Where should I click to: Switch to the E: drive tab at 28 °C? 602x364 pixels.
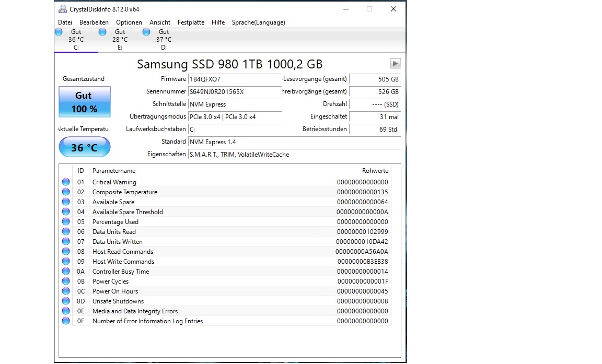[x=120, y=40]
